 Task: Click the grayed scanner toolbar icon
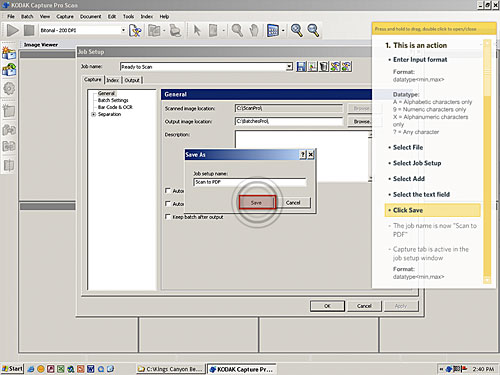(175, 31)
